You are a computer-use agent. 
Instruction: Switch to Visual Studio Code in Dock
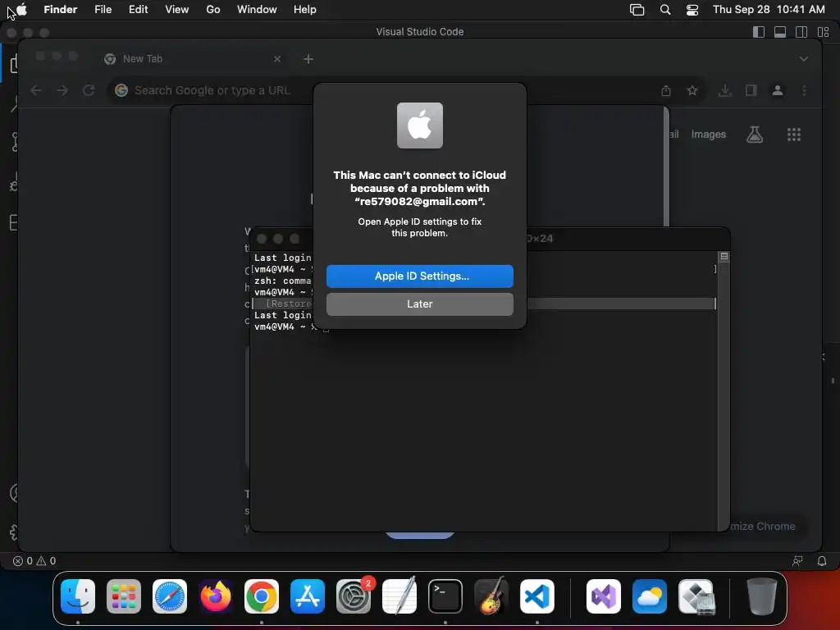point(537,596)
